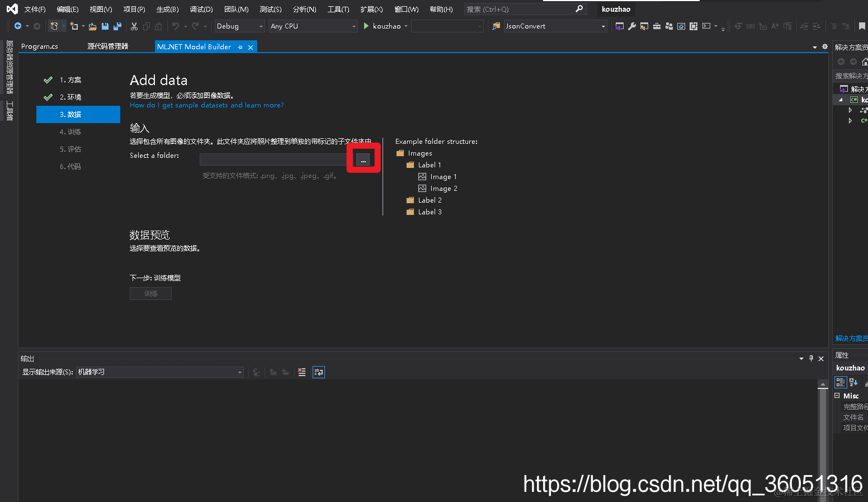Open the output source dropdown 机器学习
Viewport: 868px width, 502px height.
pyautogui.click(x=160, y=372)
